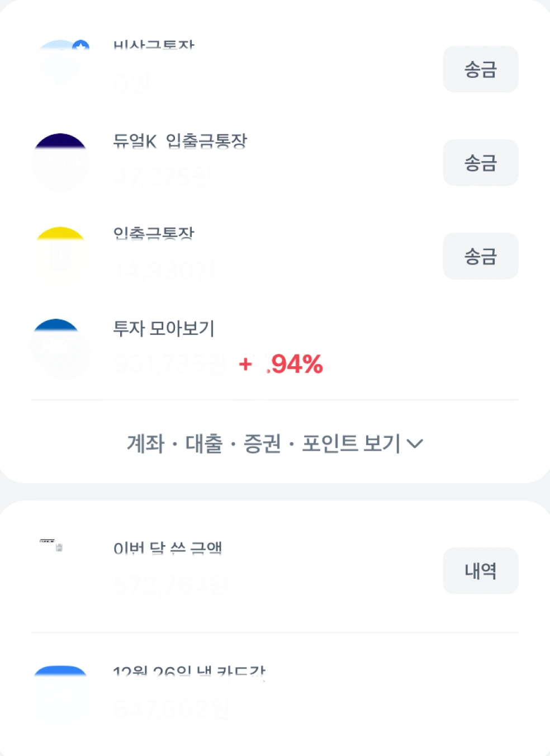Open the blue 투자 모아보기 icon

click(60, 348)
